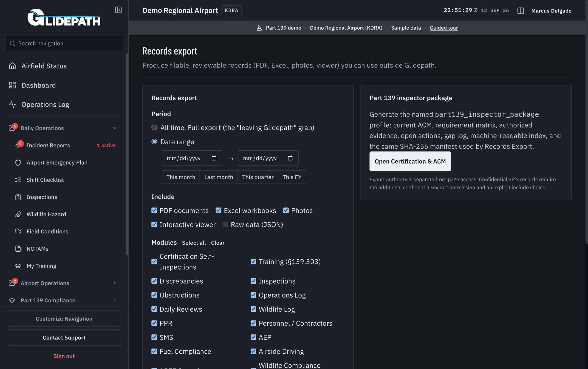Click Select all for Modules
The height and width of the screenshot is (369, 588).
tap(194, 243)
